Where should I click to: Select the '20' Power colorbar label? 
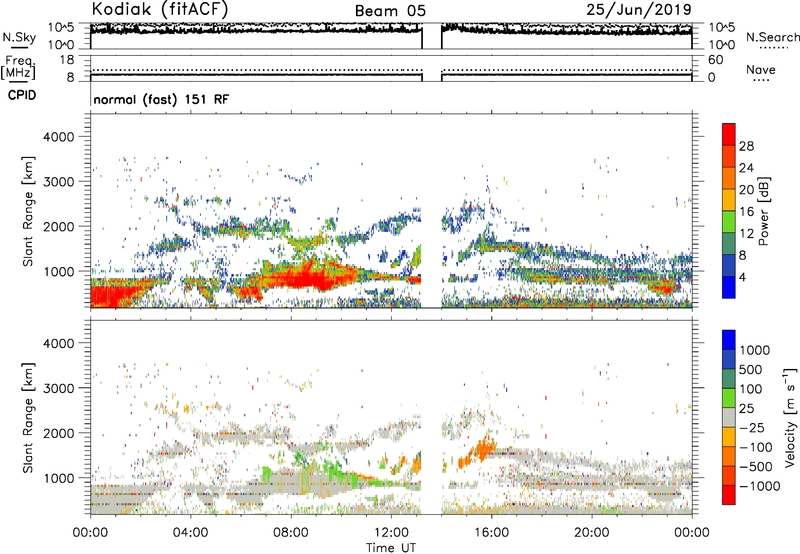point(746,190)
